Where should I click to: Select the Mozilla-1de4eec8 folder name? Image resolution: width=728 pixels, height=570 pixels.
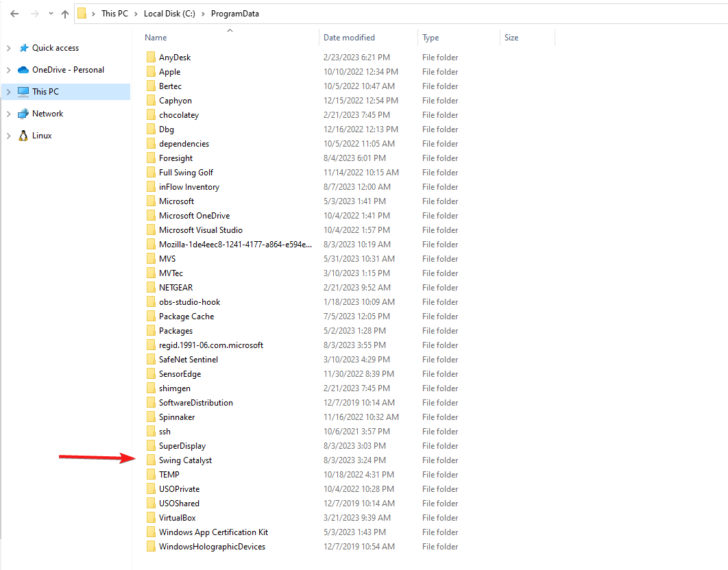point(235,244)
